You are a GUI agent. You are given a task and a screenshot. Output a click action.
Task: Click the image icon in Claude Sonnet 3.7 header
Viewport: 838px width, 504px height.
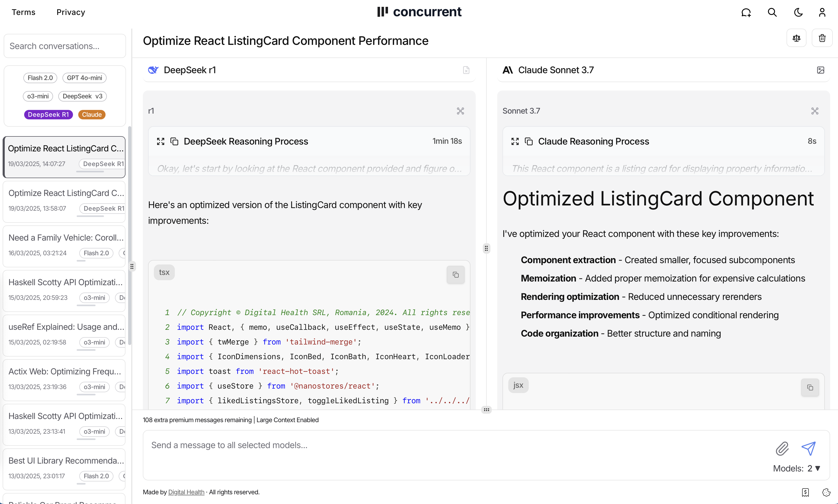(820, 70)
